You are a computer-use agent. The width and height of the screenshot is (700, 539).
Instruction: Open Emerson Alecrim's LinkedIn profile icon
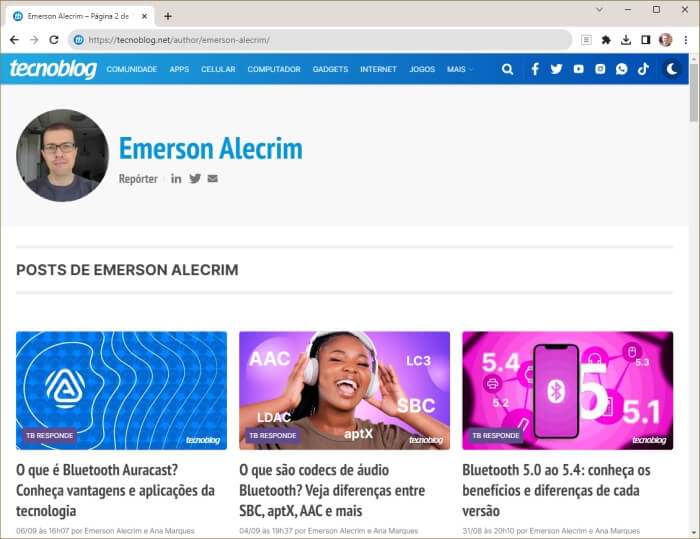(x=176, y=179)
